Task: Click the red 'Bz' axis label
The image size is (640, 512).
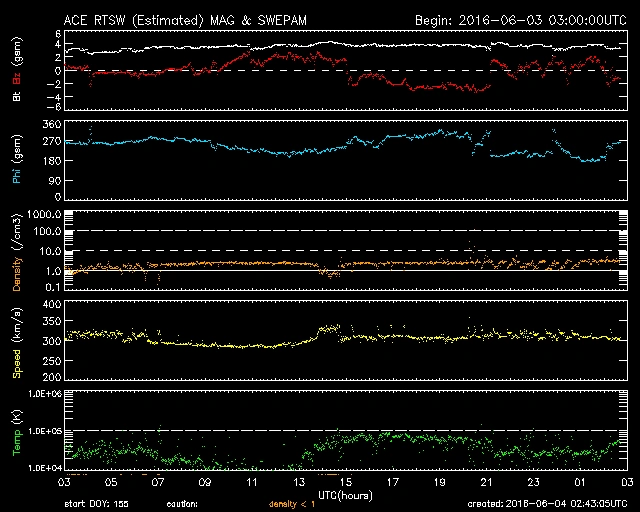Action: point(17,78)
